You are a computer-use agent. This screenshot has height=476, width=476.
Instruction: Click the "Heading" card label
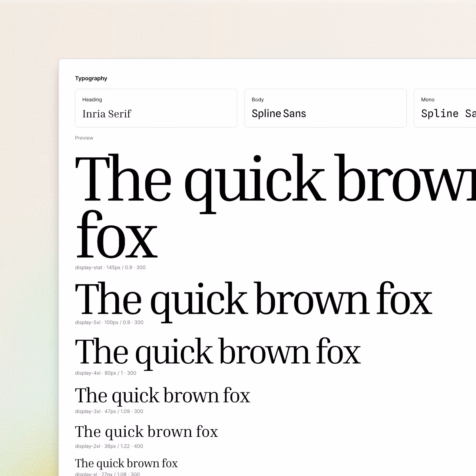(92, 100)
